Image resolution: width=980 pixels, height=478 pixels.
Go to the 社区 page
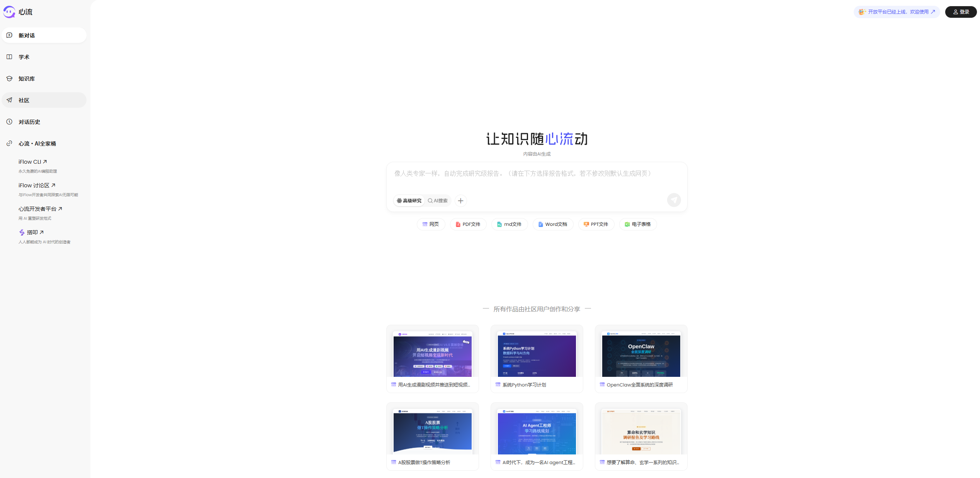pyautogui.click(x=44, y=100)
